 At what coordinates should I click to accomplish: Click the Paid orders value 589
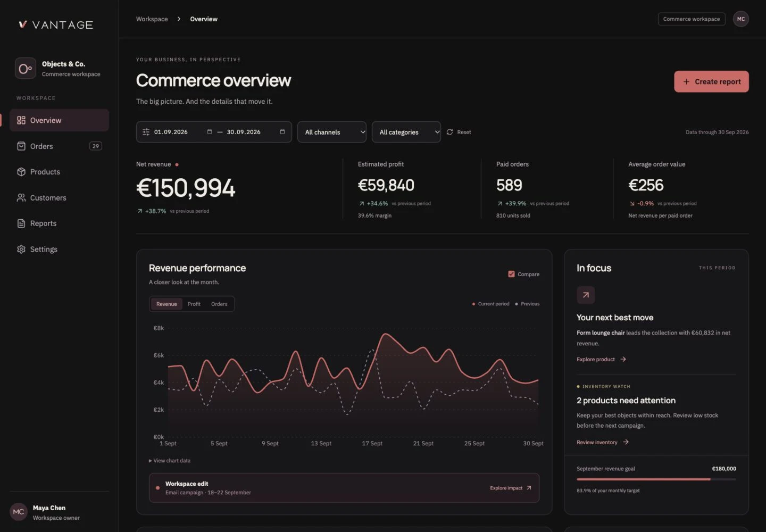click(509, 185)
